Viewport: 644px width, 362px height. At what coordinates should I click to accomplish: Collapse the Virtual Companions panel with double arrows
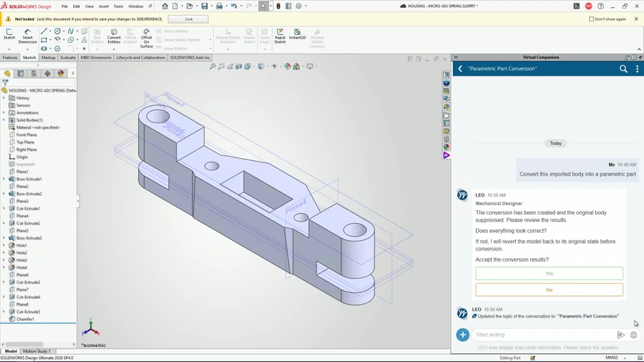coord(456,58)
